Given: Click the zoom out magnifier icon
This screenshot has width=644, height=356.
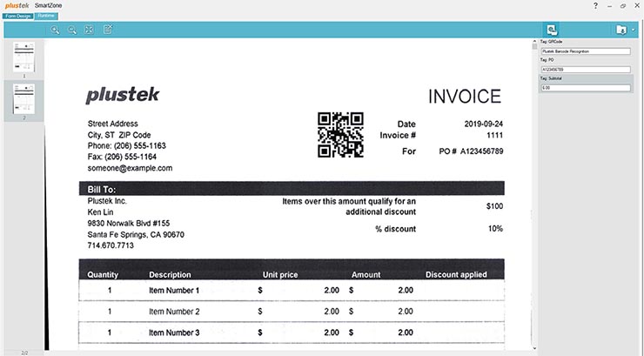Looking at the screenshot, I should click(x=72, y=30).
